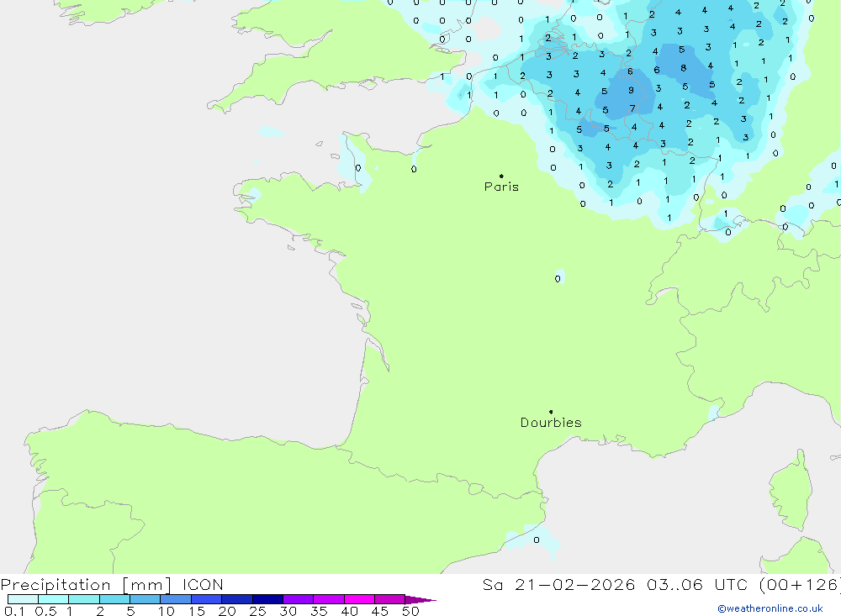Click the forecast date 21-02-2026 text

coord(575,584)
